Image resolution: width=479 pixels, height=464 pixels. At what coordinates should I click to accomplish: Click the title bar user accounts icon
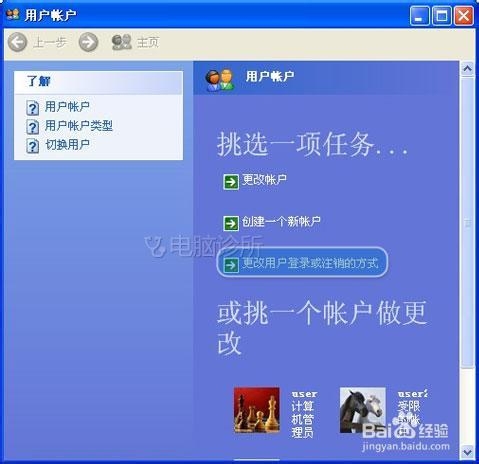coord(13,14)
